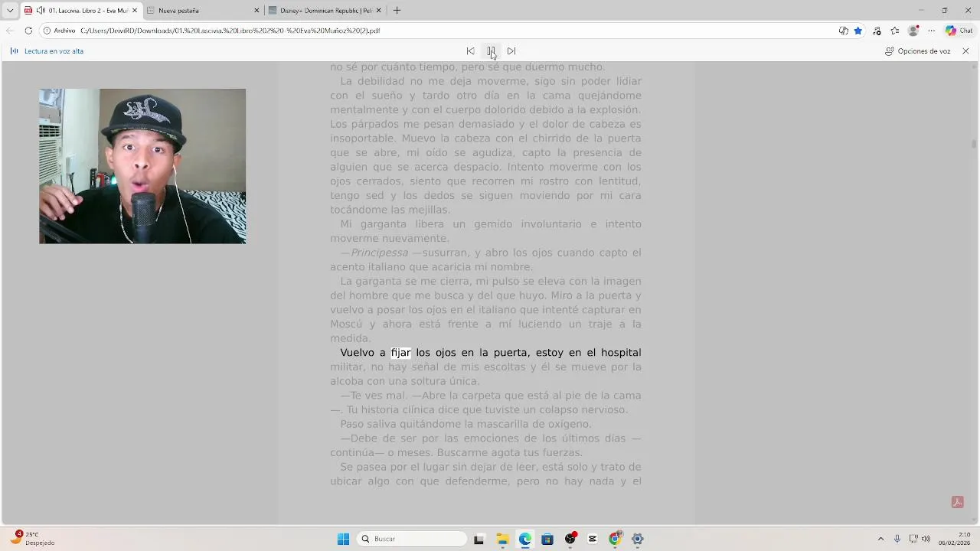Open the weather widget 25°C Despejado
Screen dimensions: 980x551
pos(32,538)
